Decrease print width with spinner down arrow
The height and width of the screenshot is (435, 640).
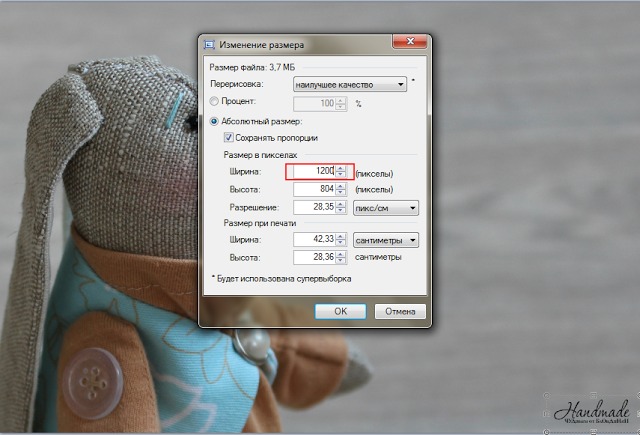tap(341, 244)
